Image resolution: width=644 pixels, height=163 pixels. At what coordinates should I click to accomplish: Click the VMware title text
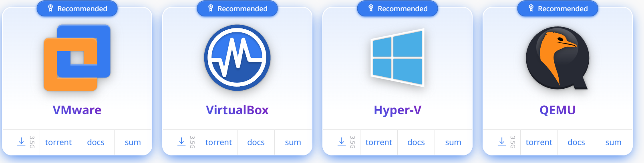[77, 110]
